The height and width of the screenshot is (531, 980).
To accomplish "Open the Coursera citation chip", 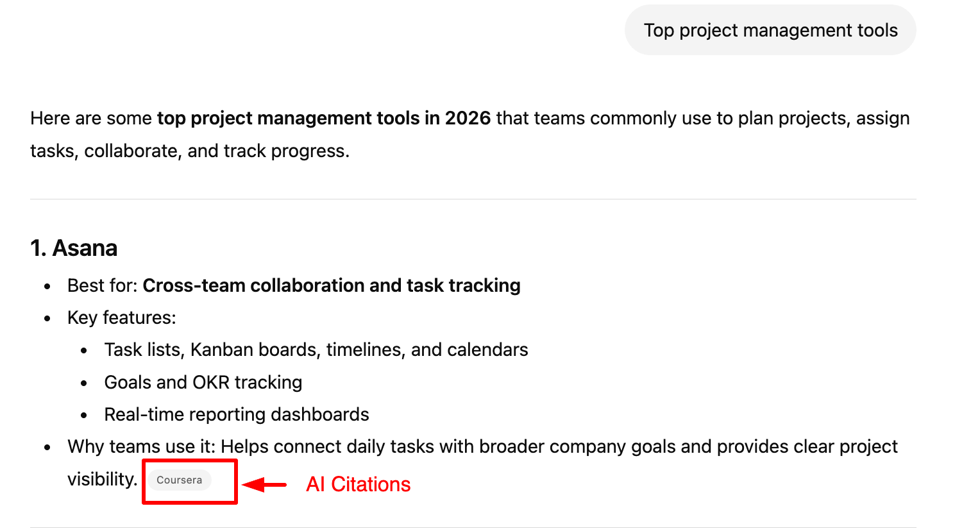I will click(178, 480).
